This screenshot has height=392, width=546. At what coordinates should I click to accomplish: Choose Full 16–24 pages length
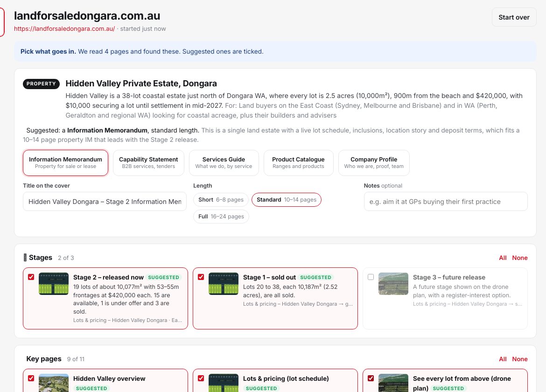(x=221, y=217)
